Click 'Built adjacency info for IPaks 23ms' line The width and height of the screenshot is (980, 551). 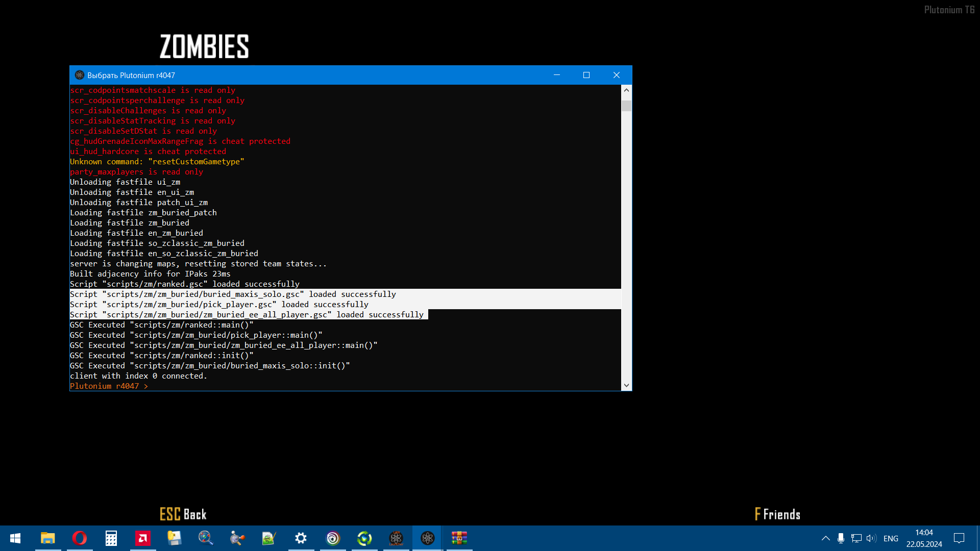(x=150, y=274)
